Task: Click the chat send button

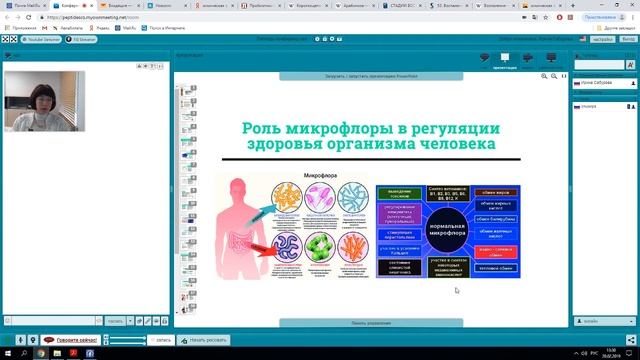Action: coord(116,321)
